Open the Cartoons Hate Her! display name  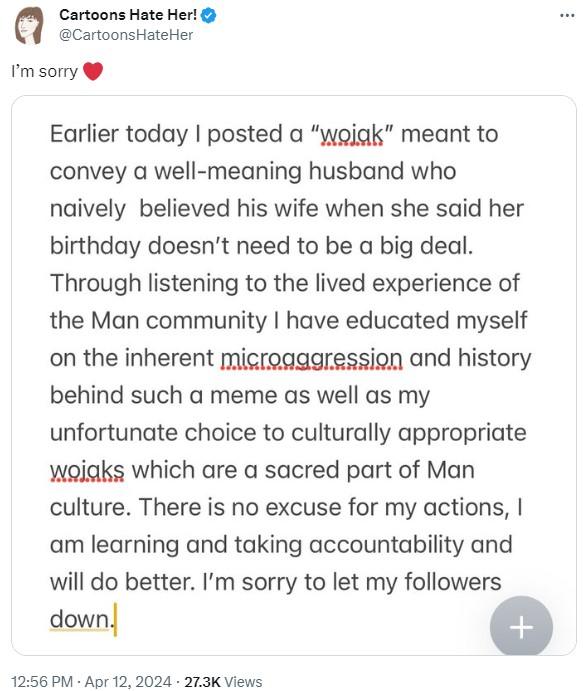pyautogui.click(x=128, y=15)
